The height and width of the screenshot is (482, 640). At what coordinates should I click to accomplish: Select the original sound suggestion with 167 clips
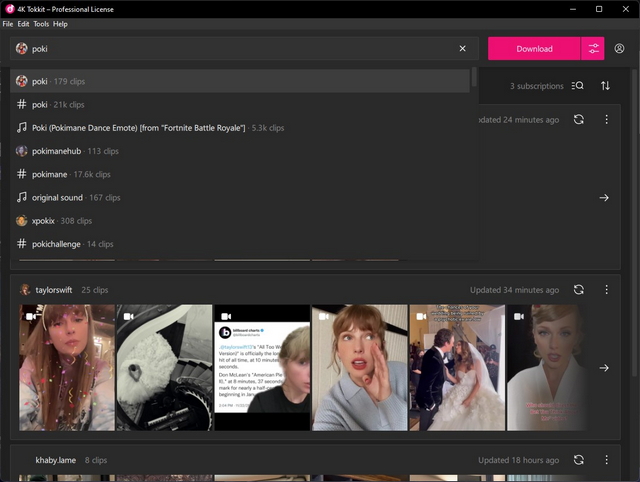coord(240,198)
